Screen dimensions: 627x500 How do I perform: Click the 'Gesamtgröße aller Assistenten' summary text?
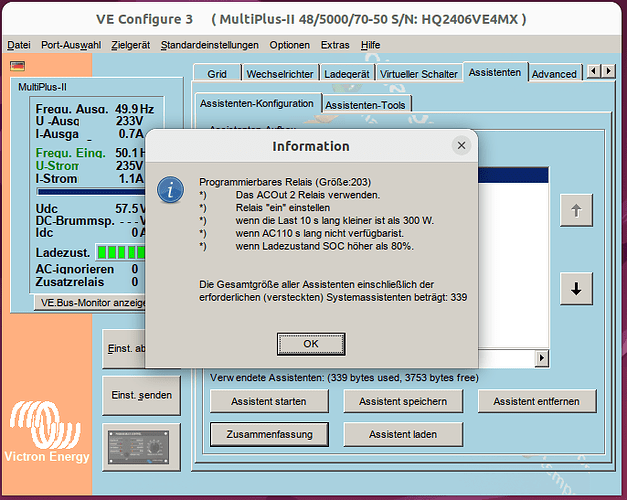coord(333,291)
